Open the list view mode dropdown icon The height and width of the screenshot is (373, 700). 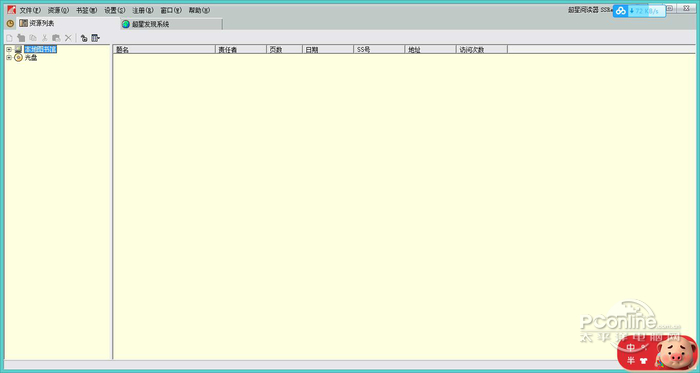coord(96,38)
